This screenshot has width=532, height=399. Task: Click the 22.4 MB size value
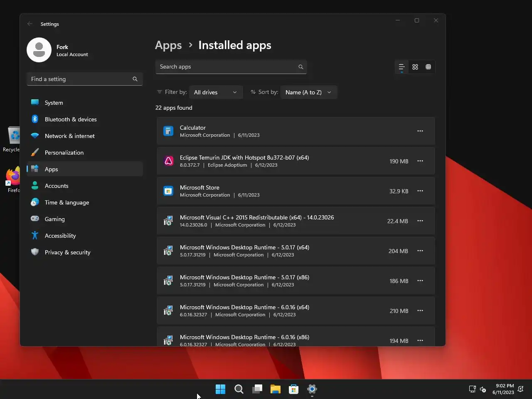(x=398, y=221)
